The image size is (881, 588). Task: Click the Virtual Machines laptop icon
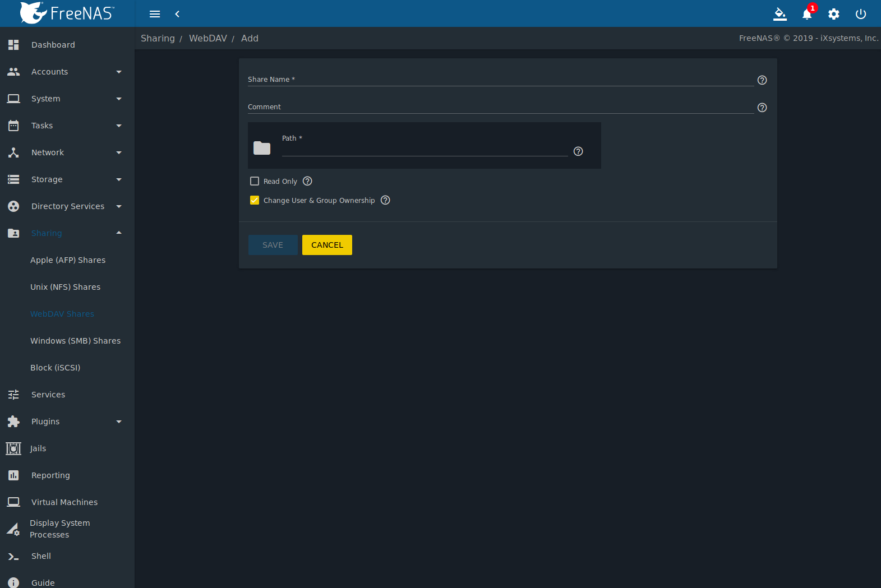[13, 502]
